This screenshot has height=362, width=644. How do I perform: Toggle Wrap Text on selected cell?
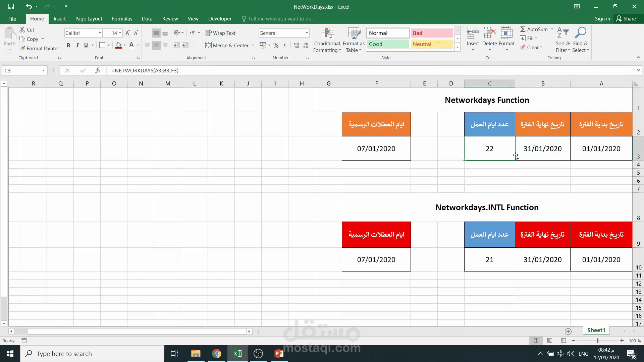click(220, 33)
